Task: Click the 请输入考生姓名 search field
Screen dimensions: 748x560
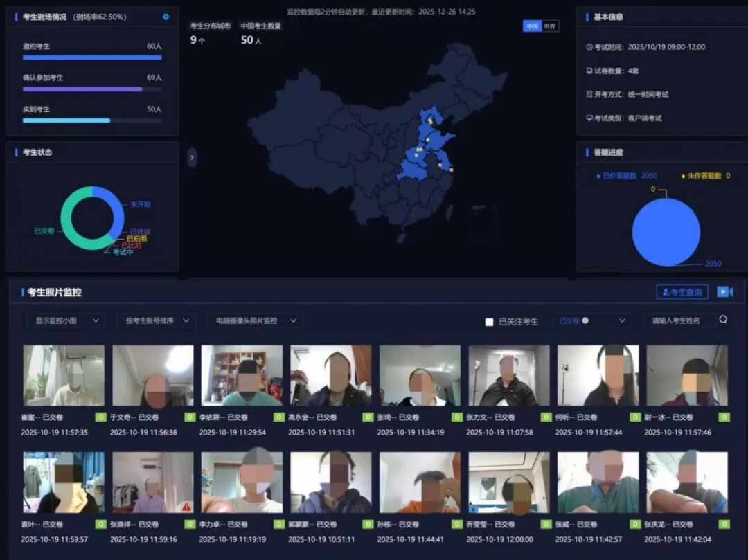Action: pos(679,320)
